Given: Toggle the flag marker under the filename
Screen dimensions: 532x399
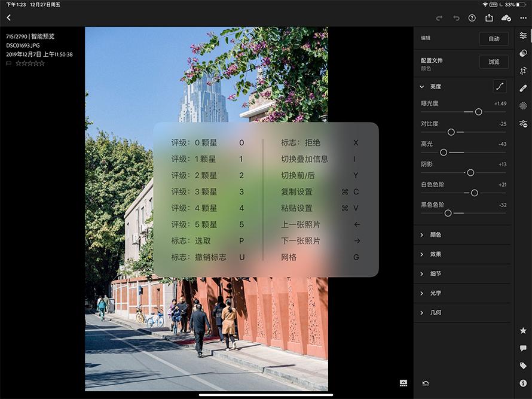Looking at the screenshot, I should [x=9, y=63].
